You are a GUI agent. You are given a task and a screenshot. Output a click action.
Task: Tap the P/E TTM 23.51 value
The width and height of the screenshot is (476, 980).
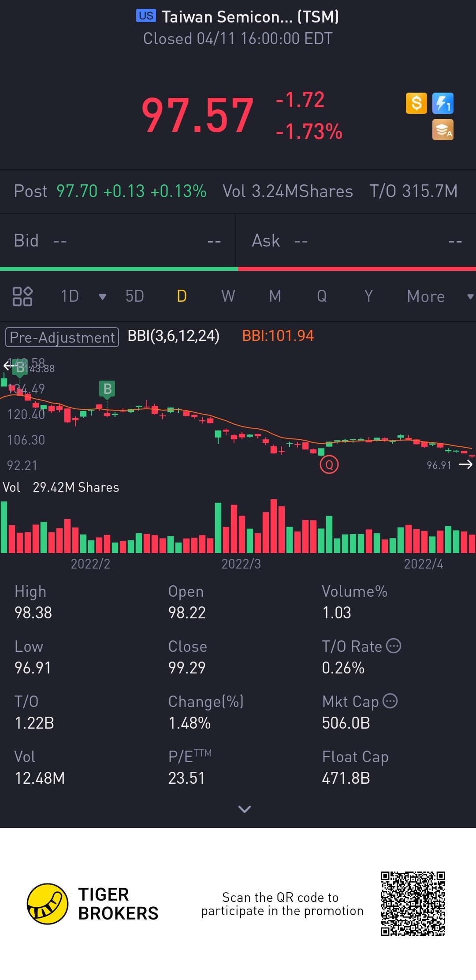click(x=186, y=778)
